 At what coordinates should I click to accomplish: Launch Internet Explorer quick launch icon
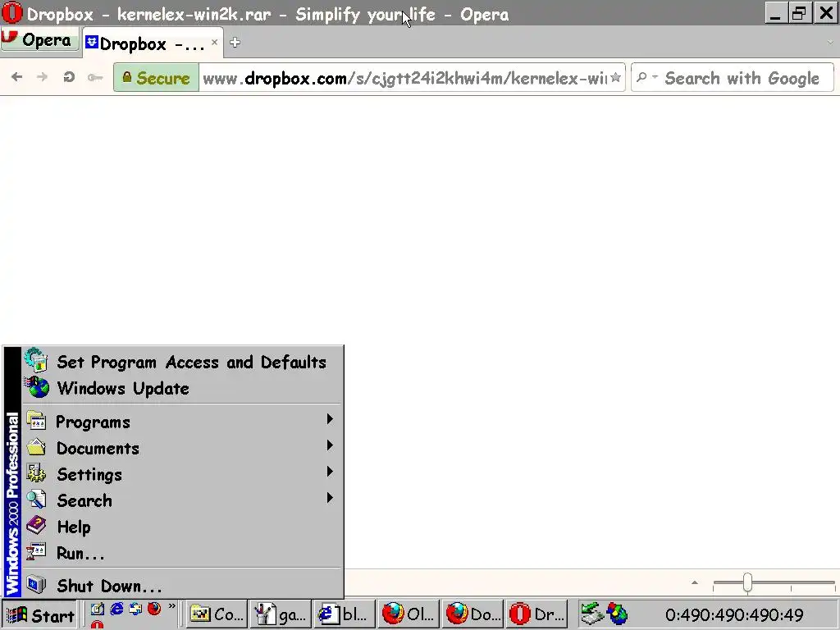pos(116,609)
